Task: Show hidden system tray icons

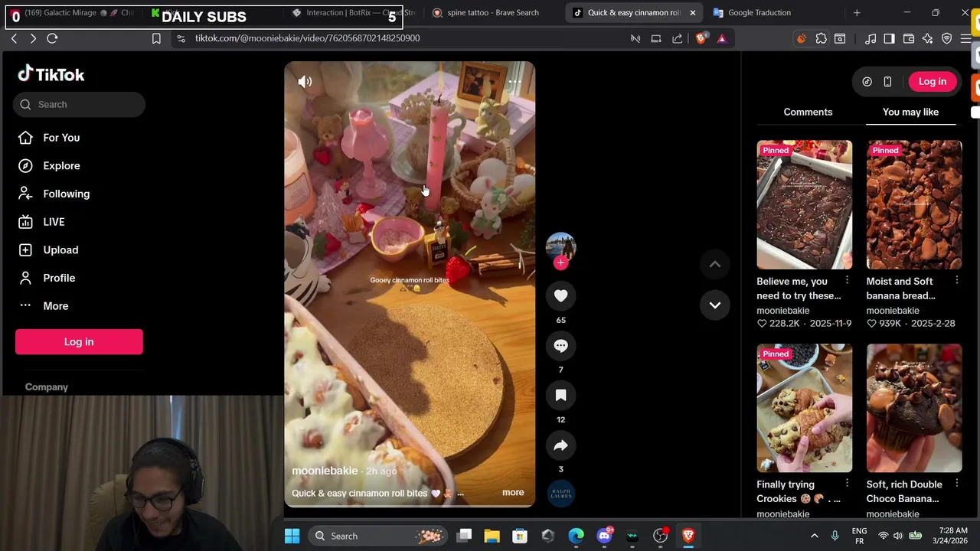Action: (x=814, y=536)
